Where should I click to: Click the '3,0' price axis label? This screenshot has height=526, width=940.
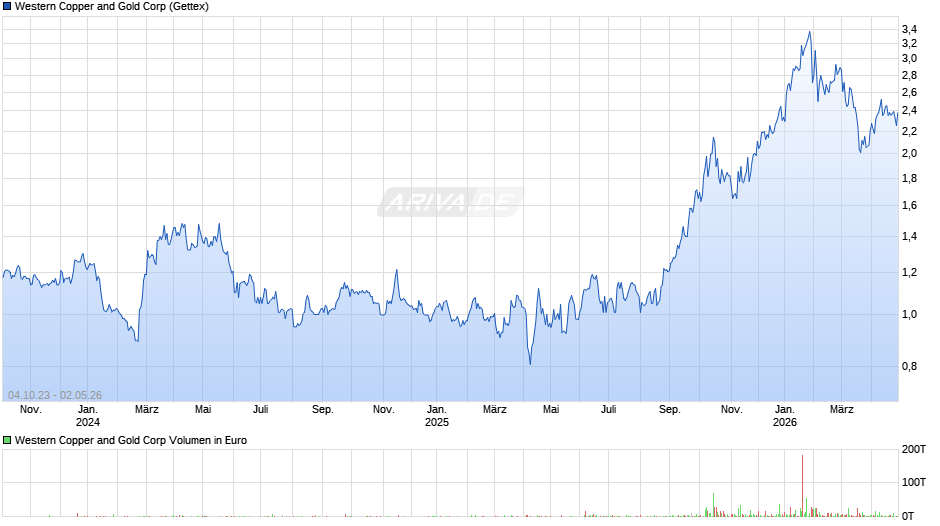(x=909, y=59)
